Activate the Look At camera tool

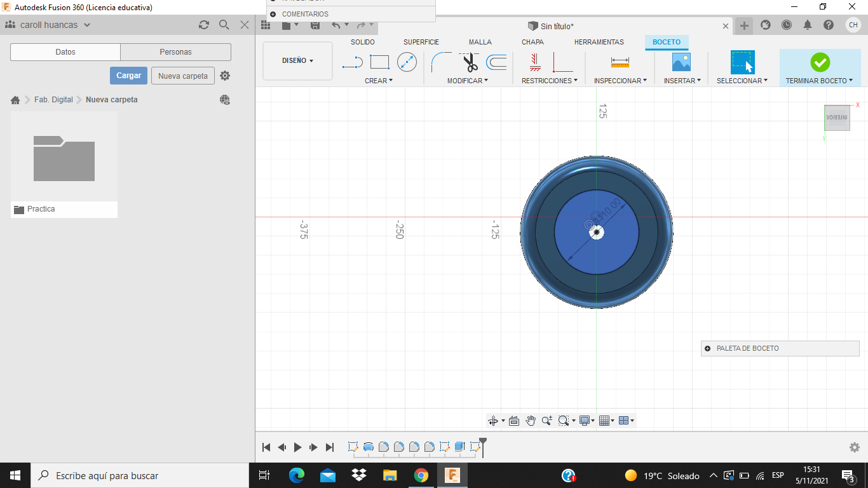pos(514,421)
